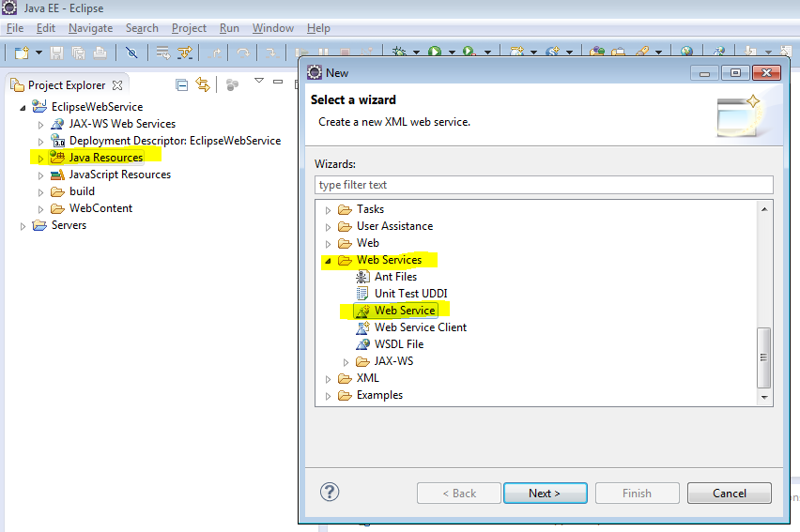The width and height of the screenshot is (800, 532).
Task: Toggle Skip All Breakpoints icon
Action: pos(131,53)
